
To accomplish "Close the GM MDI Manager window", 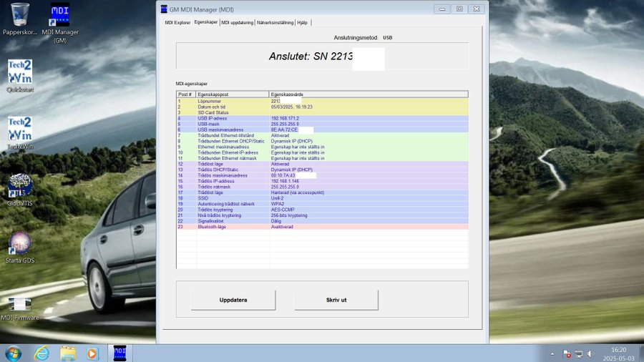I will pos(477,9).
